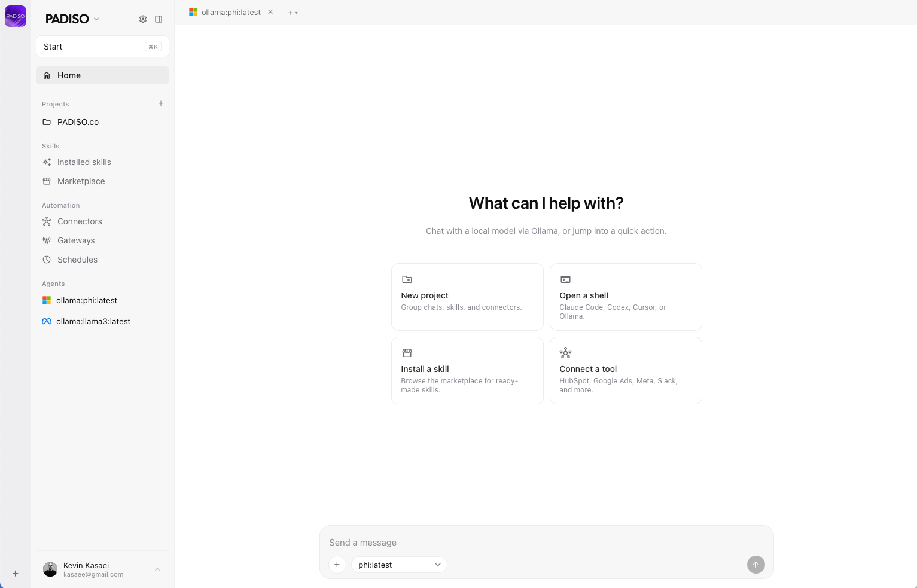
Task: Open the Marketplace storefront icon
Action: [47, 181]
